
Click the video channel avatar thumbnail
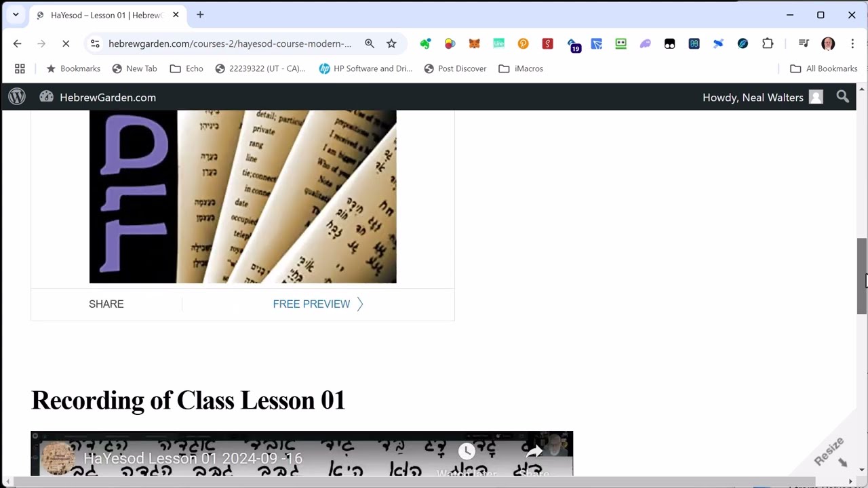click(x=58, y=458)
